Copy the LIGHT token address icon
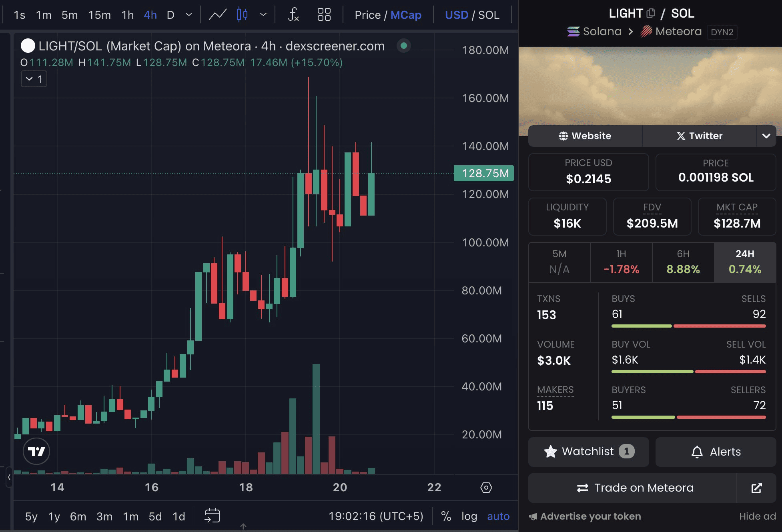Screen dimensions: 782x532 [651, 13]
